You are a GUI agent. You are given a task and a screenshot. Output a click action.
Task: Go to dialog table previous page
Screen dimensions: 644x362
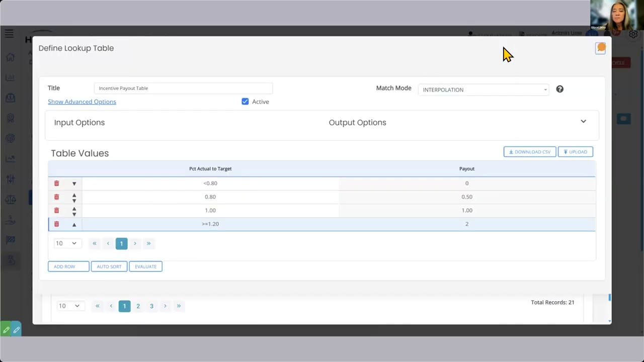[108, 243]
